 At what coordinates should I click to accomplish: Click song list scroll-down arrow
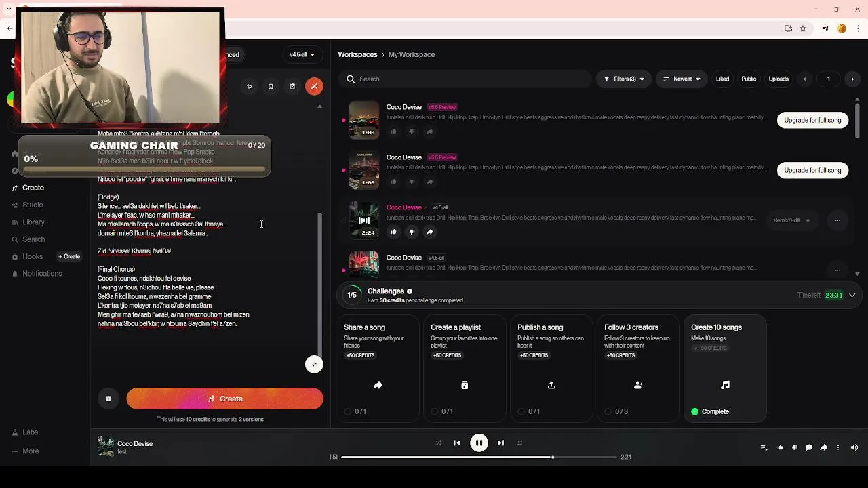[x=858, y=274]
